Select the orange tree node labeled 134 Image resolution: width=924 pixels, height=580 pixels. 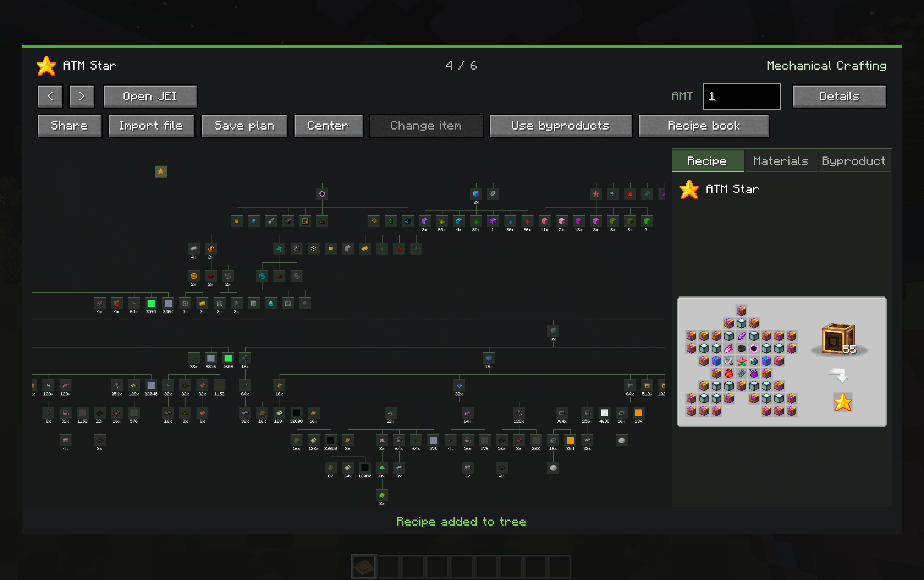[639, 413]
